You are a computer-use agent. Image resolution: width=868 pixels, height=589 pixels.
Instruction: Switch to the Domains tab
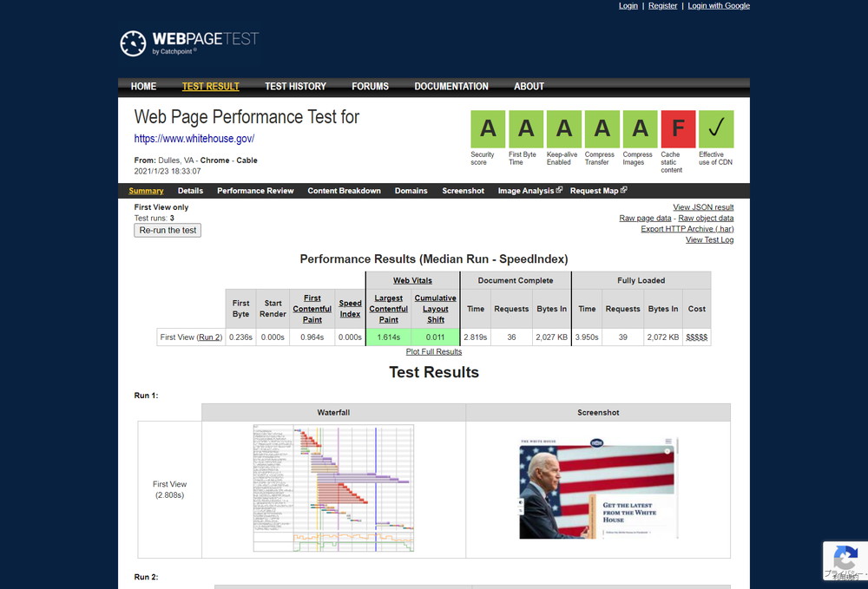tap(411, 191)
